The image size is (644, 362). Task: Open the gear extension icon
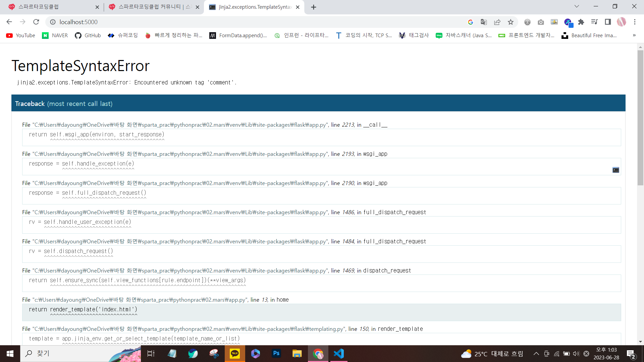point(527,22)
